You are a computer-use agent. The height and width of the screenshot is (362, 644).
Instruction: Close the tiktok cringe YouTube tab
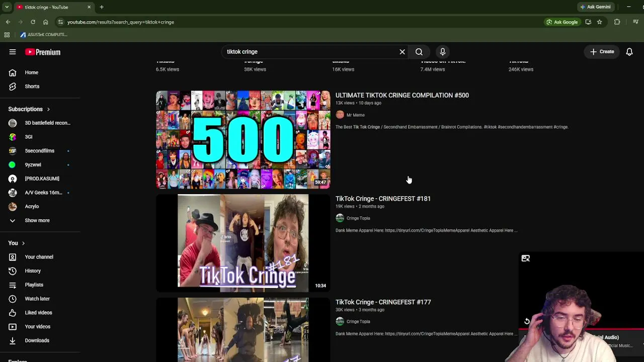click(x=89, y=7)
